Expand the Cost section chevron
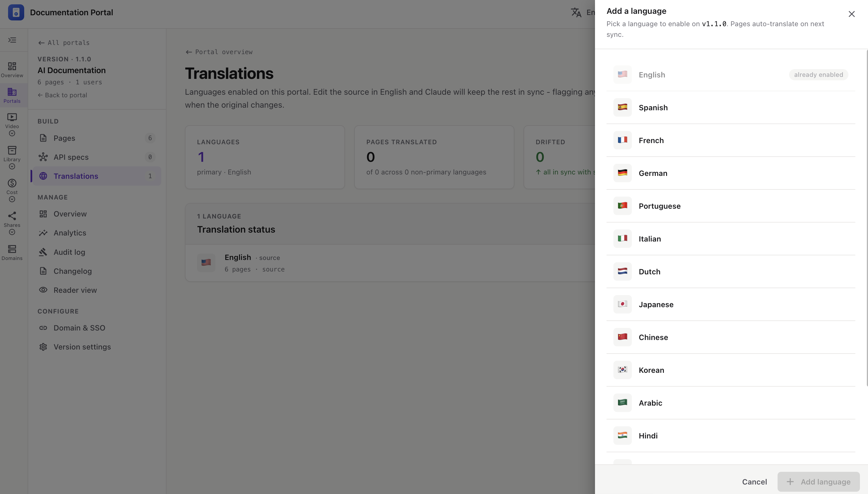Viewport: 868px width, 494px height. coord(12,199)
